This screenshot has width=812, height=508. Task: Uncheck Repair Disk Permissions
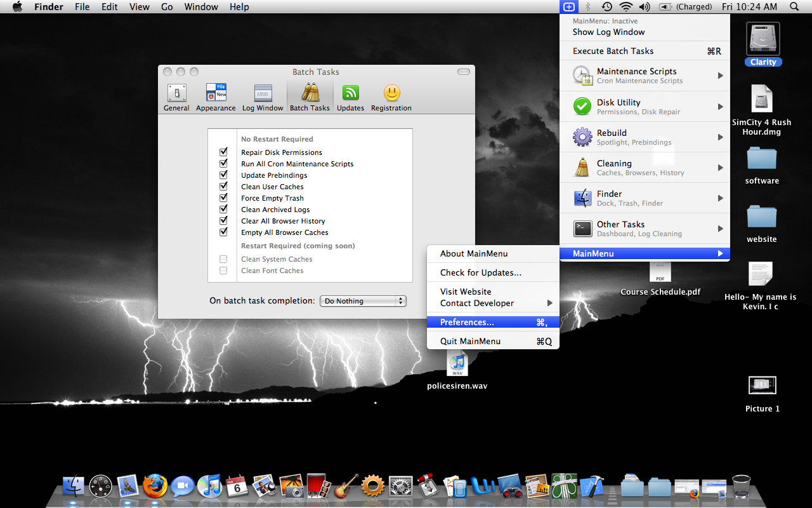pos(223,152)
